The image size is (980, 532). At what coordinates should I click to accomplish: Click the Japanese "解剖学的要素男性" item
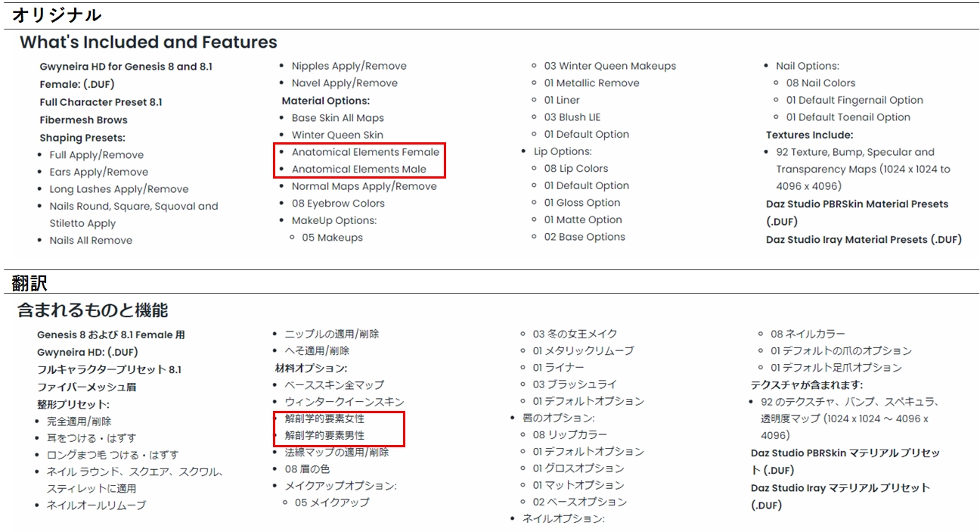coord(324,436)
